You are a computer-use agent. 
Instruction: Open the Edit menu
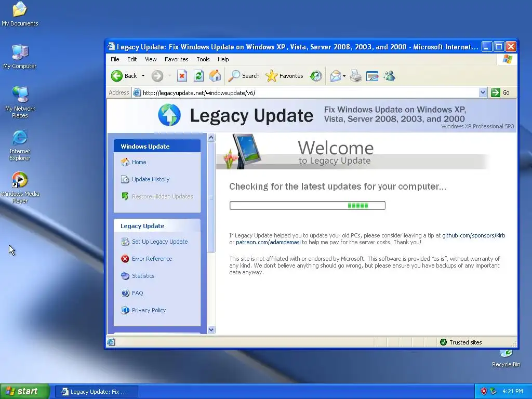[x=132, y=59]
